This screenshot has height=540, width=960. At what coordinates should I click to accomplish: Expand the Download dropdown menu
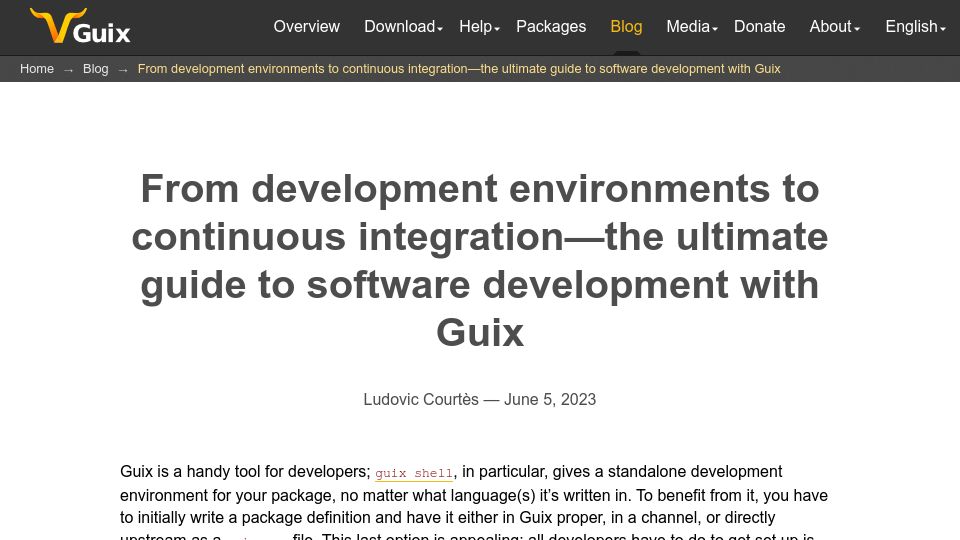[403, 26]
